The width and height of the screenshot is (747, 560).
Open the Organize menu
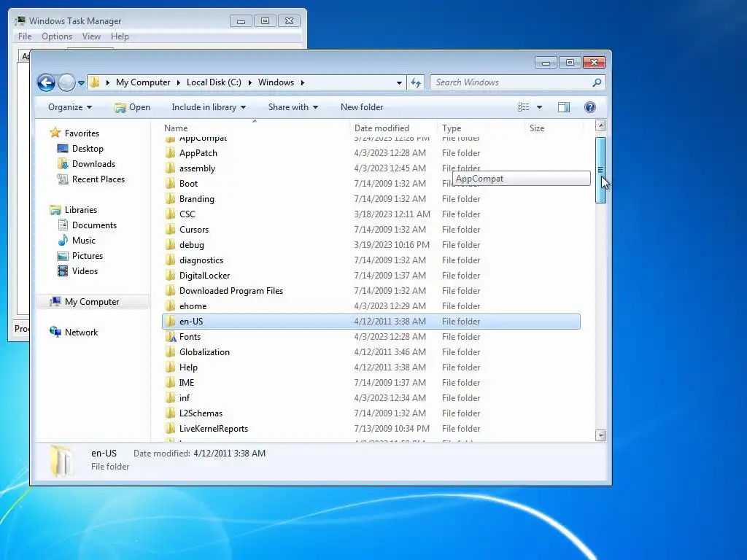pyautogui.click(x=70, y=107)
